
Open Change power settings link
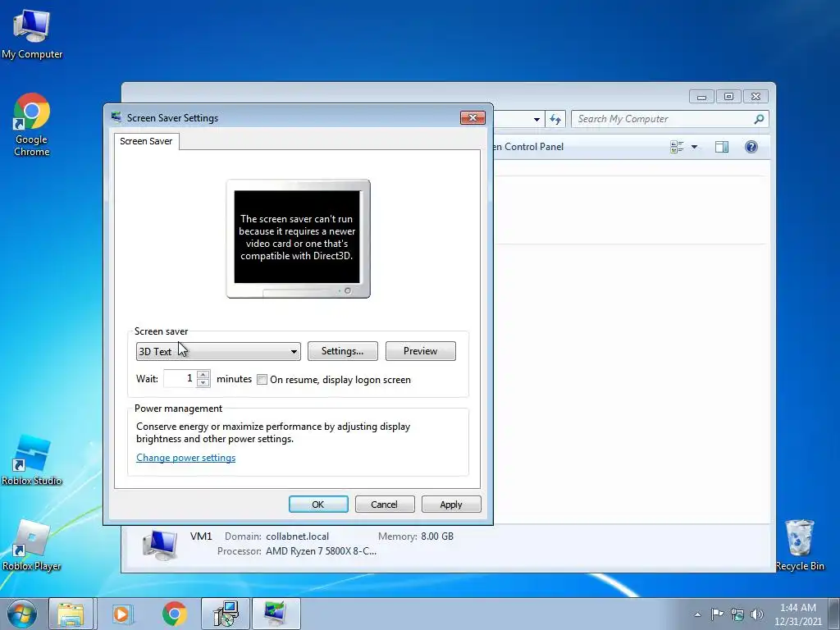pyautogui.click(x=186, y=458)
